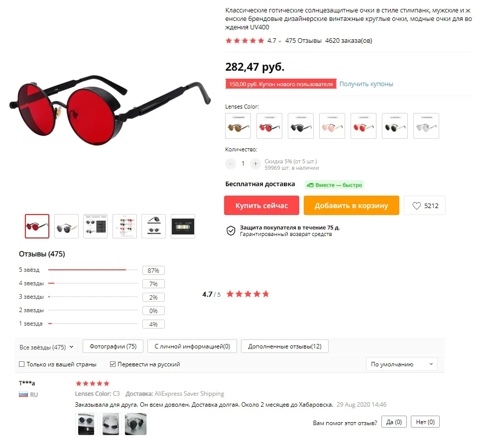Mark review helpful with 'Да (0)'
This screenshot has height=448, width=481.
394,422
